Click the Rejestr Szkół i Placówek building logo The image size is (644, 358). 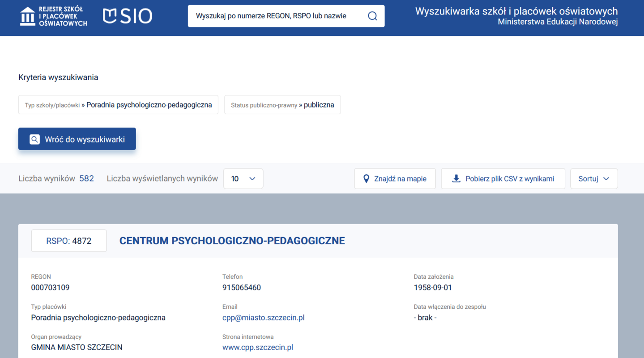pyautogui.click(x=28, y=17)
